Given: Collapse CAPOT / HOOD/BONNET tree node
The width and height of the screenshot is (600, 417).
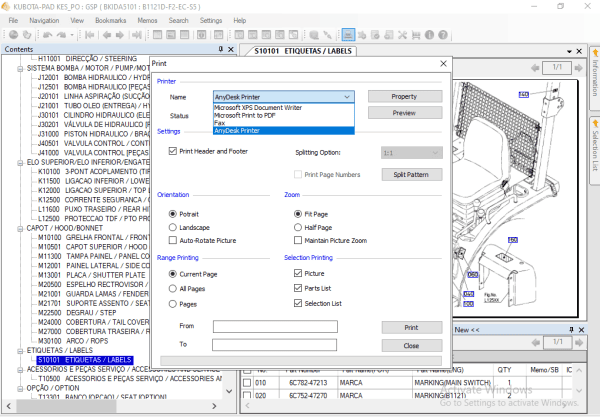Looking at the screenshot, I should [20, 229].
